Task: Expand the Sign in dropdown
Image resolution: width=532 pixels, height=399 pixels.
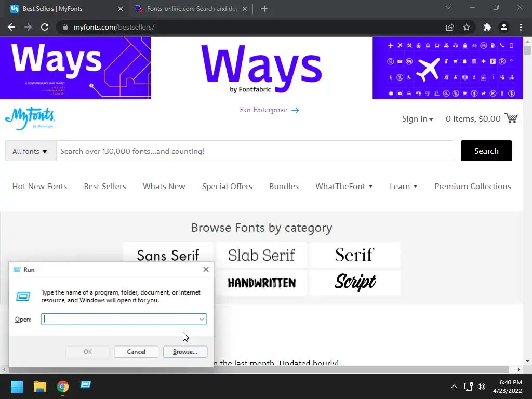Action: 417,119
